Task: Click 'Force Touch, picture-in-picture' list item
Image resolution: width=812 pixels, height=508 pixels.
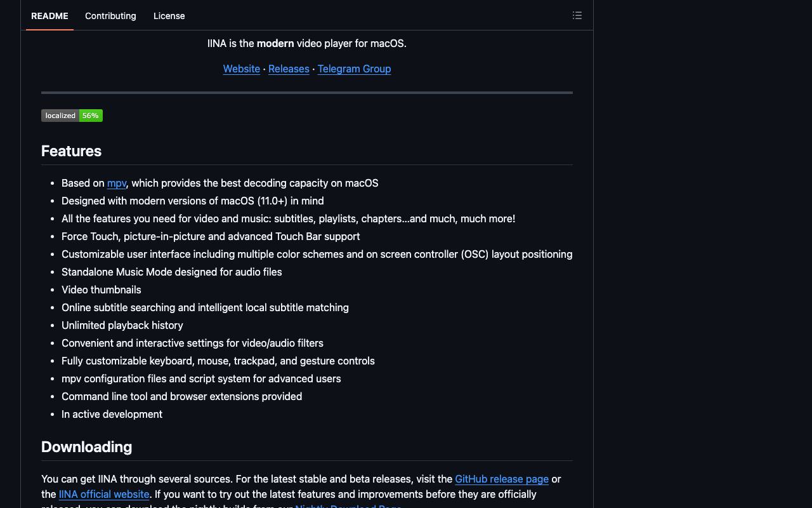Action: pyautogui.click(x=211, y=236)
